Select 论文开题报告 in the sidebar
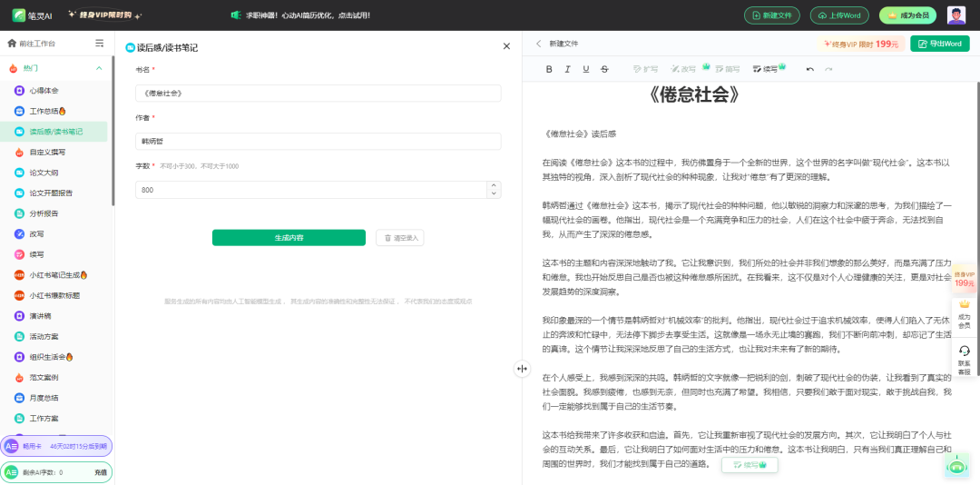The height and width of the screenshot is (485, 980). pyautogui.click(x=54, y=193)
